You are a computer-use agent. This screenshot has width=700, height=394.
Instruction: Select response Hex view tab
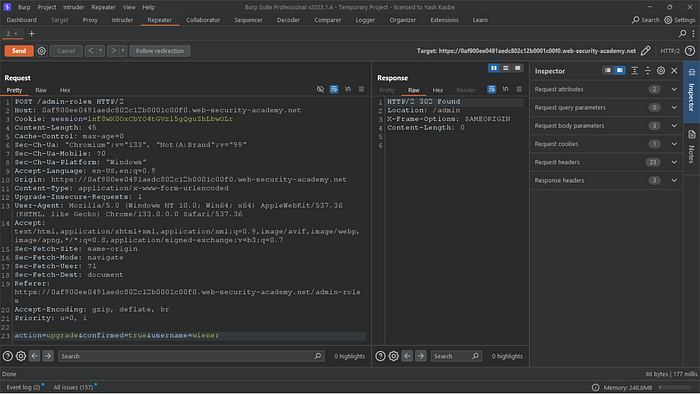[438, 90]
